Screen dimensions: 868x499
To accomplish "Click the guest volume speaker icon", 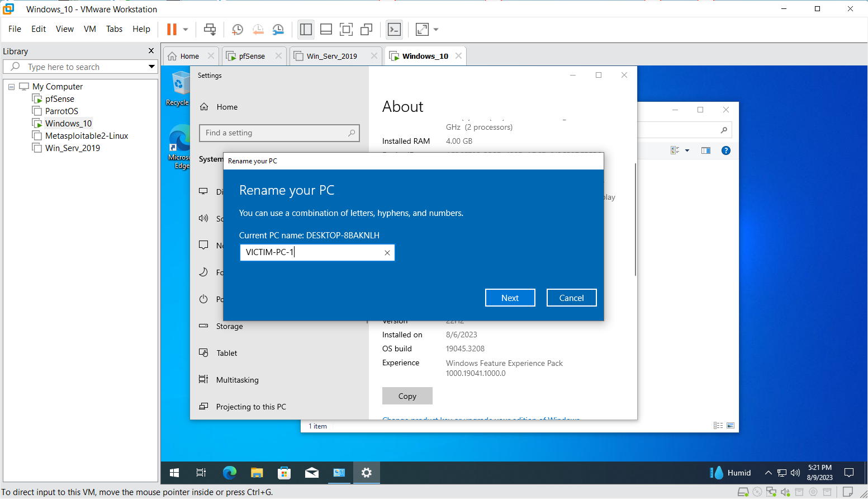I will click(795, 473).
